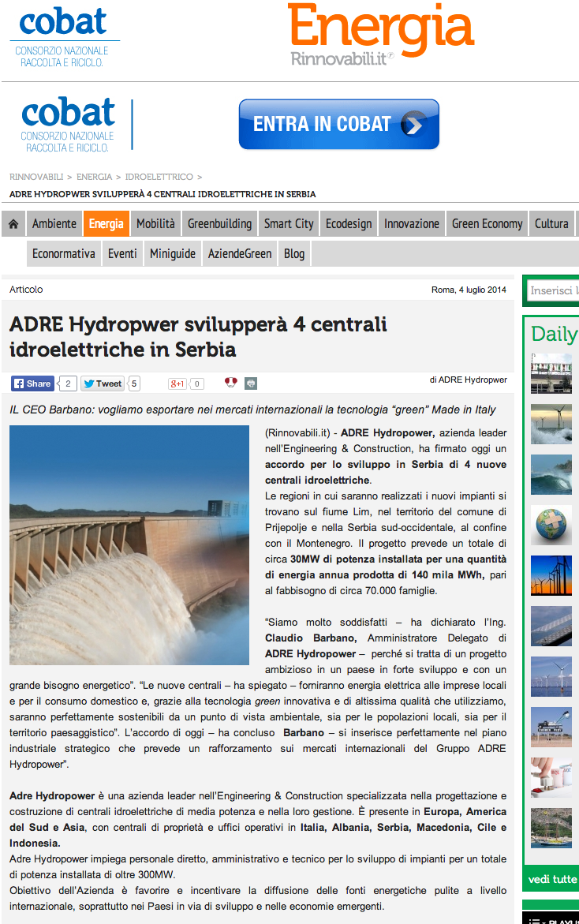Screen dimensions: 579x924
Task: Go to the Innovazione section
Action: click(412, 224)
